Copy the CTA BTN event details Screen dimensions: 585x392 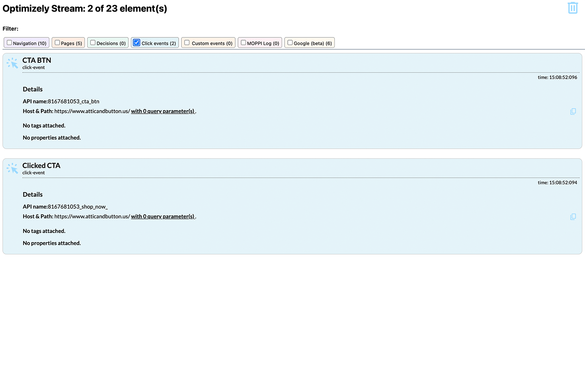[573, 112]
